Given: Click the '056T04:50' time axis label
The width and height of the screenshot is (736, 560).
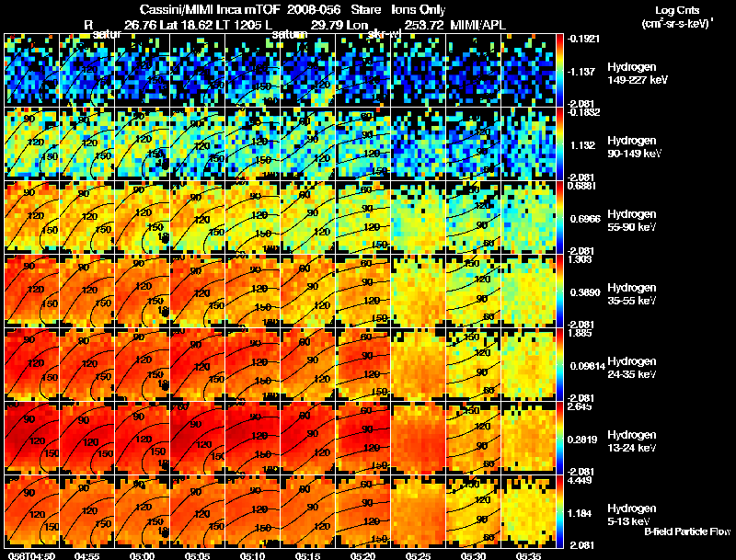Looking at the screenshot, I should [x=31, y=555].
